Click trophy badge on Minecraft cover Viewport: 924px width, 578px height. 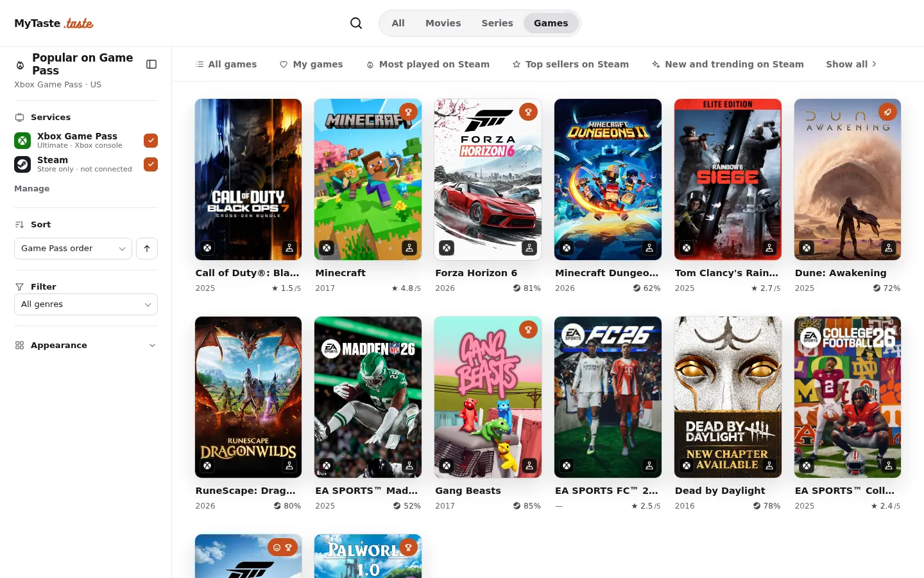click(408, 112)
